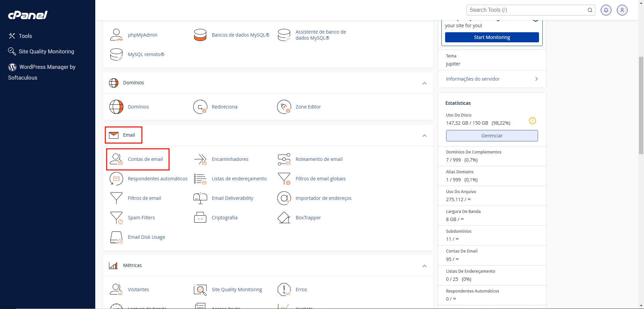Click the Métricas section heading
Screen dimensions: 644x309
[132, 265]
